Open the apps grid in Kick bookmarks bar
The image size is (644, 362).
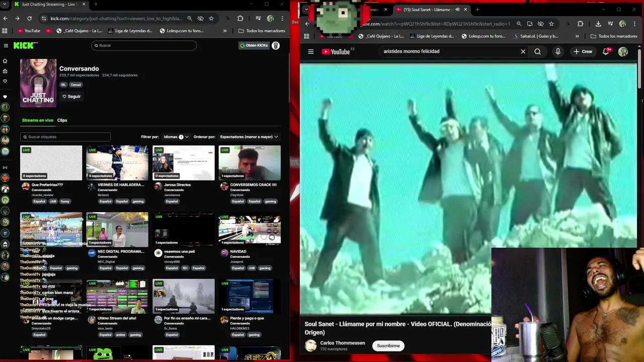[5, 31]
